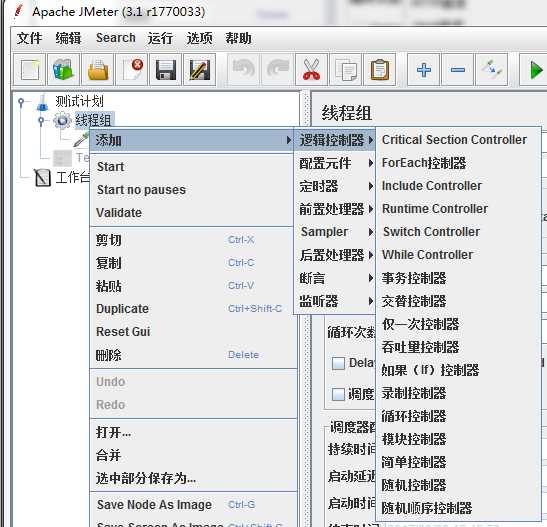Click the 测试计划 flask icon in the tree
Image resolution: width=547 pixels, height=527 pixels.
click(x=43, y=102)
